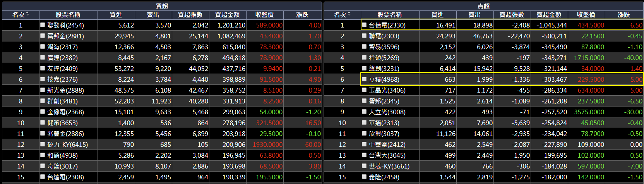Click 漲跌 header in 賣超 table
644x184 pixels.
[x=624, y=15]
